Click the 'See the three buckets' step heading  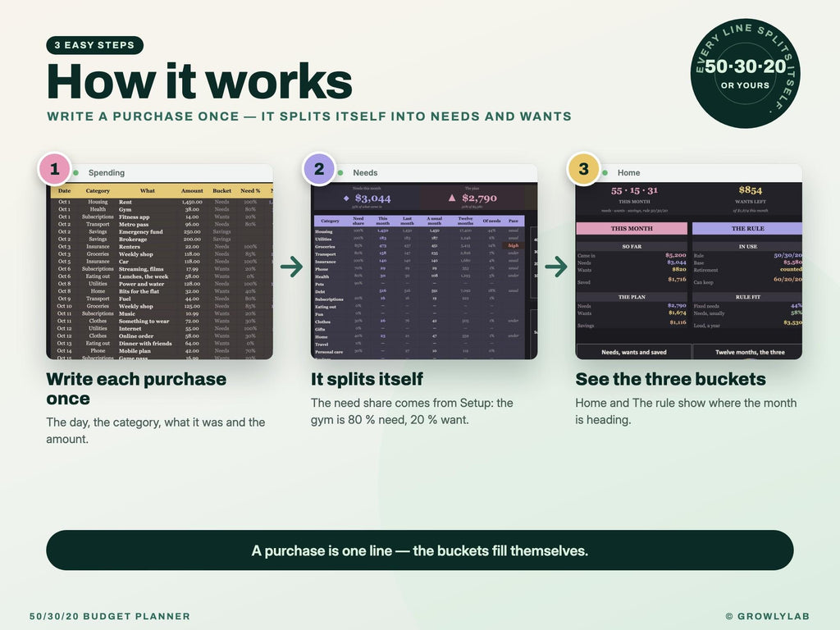point(670,379)
